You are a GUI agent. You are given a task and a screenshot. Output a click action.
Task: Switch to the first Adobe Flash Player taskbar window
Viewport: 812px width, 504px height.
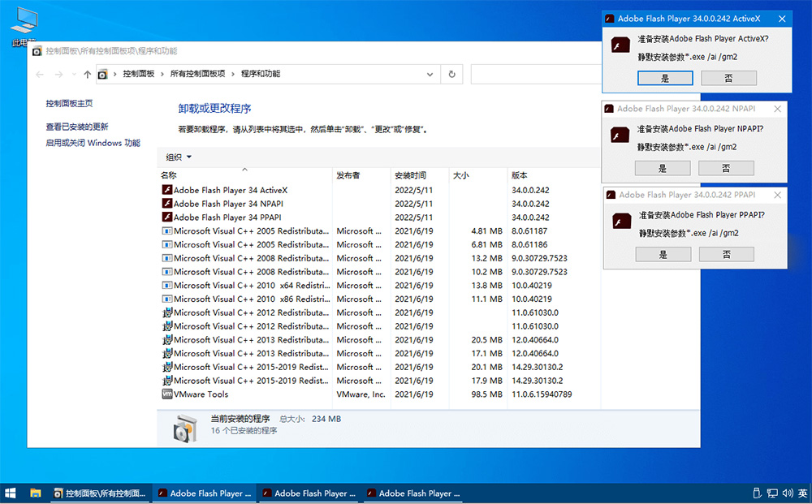203,493
